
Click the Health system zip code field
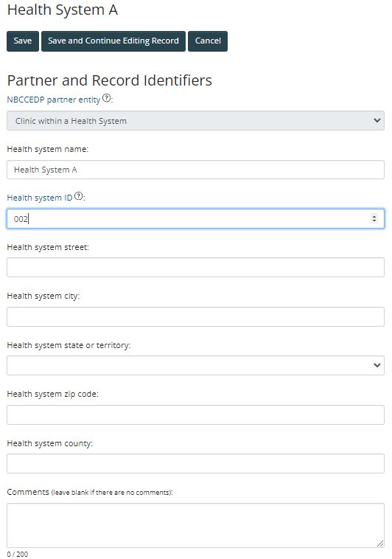(x=195, y=414)
